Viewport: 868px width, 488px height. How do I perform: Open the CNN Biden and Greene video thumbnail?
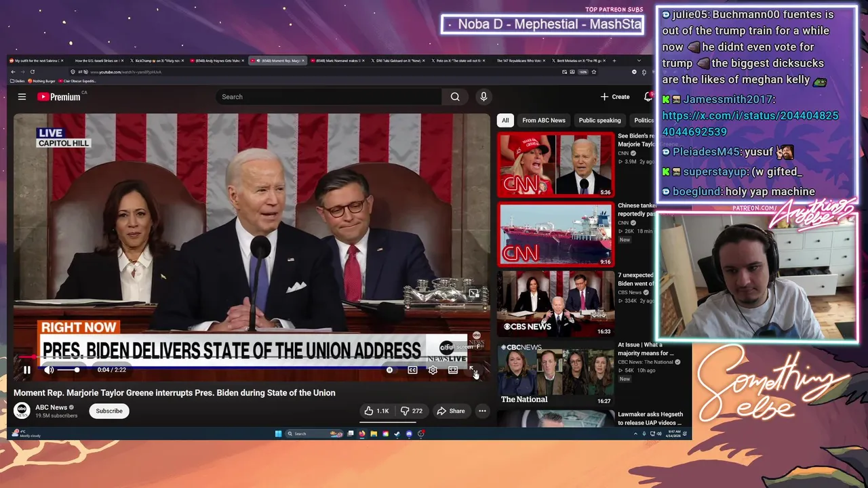[556, 165]
